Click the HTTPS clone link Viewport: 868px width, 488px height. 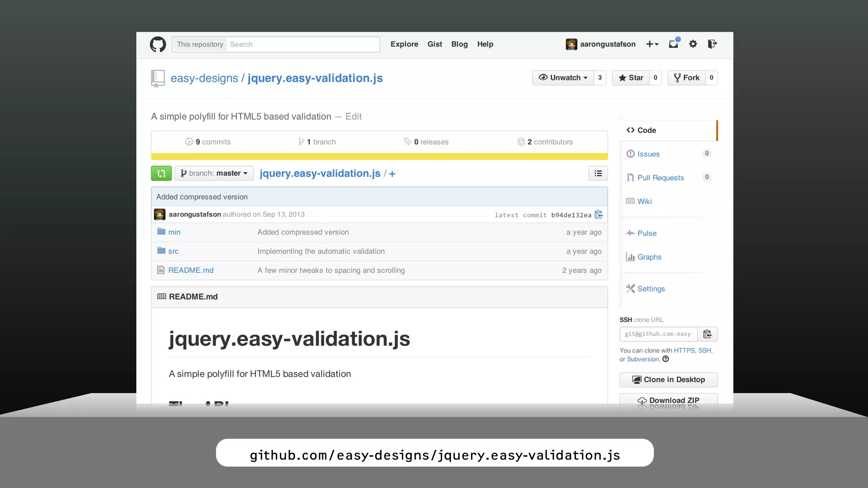tap(684, 350)
